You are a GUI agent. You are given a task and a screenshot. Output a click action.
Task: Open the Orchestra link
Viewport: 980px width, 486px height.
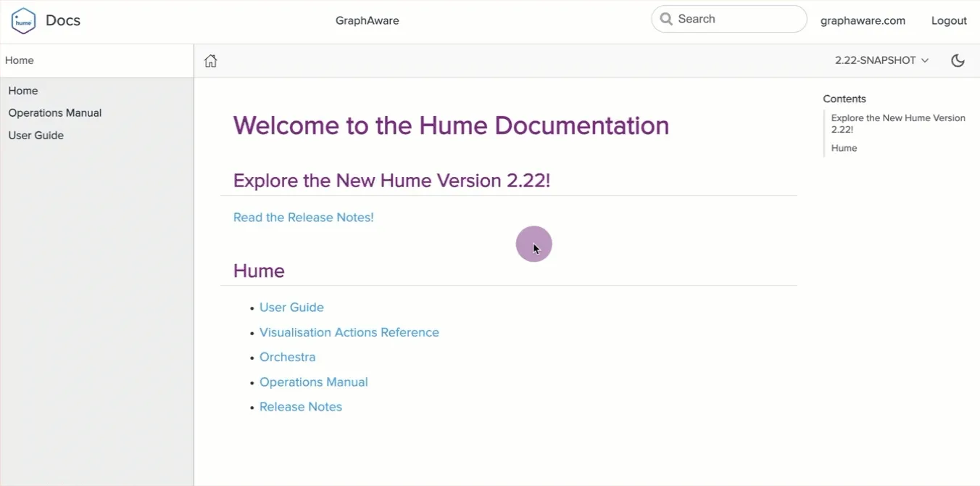288,357
